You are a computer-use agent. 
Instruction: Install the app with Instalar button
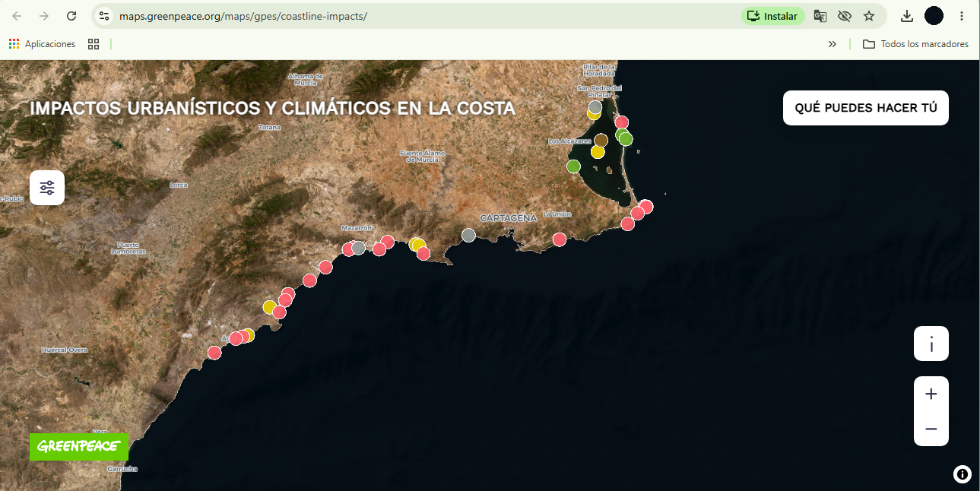coord(772,16)
